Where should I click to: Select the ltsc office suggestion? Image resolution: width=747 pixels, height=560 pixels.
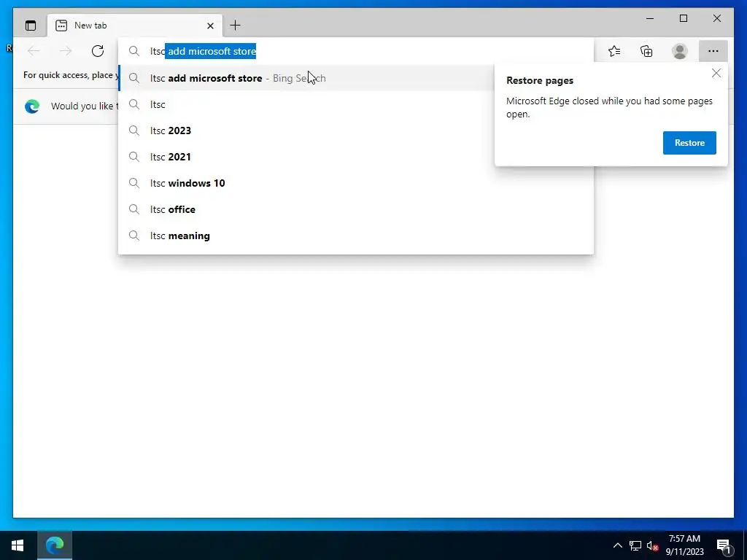(x=355, y=209)
